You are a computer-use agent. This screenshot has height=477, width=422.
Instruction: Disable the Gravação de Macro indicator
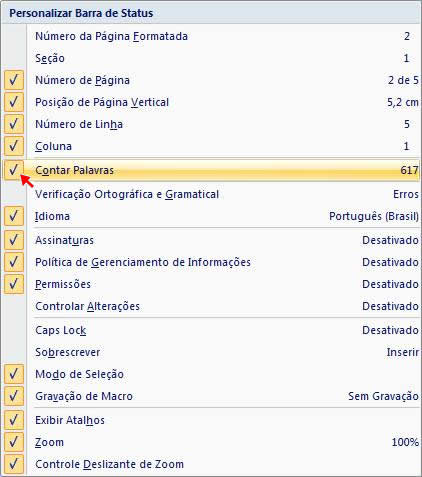(x=211, y=396)
